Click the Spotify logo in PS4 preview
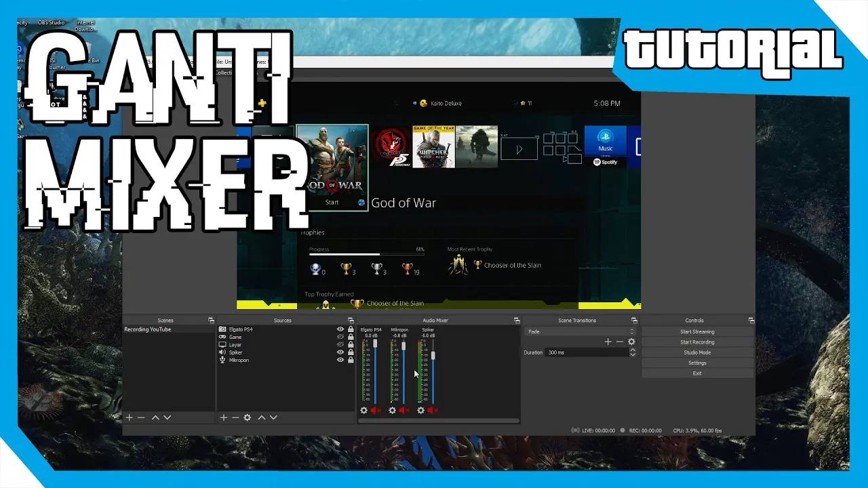The width and height of the screenshot is (868, 488). tap(606, 163)
